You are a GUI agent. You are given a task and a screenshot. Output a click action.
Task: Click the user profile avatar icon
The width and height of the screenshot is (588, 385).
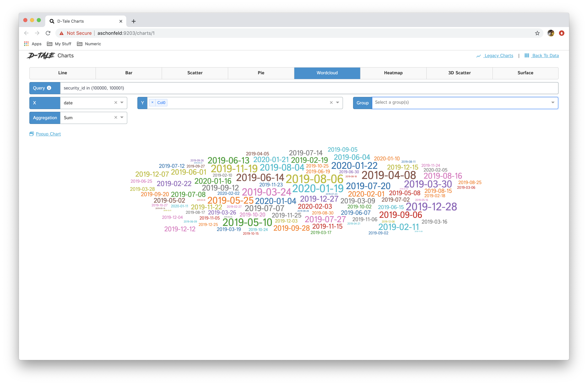pos(550,33)
